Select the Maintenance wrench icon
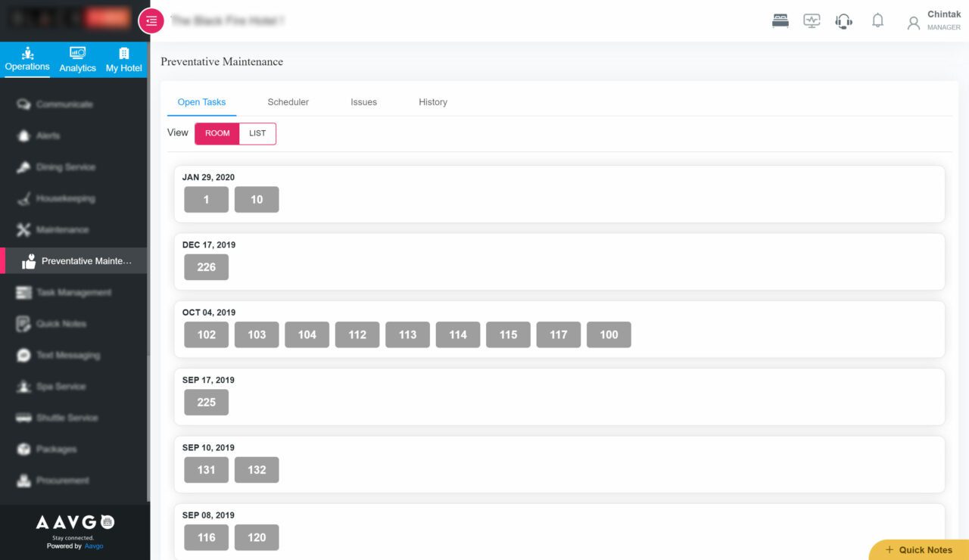The image size is (969, 560). pos(25,229)
